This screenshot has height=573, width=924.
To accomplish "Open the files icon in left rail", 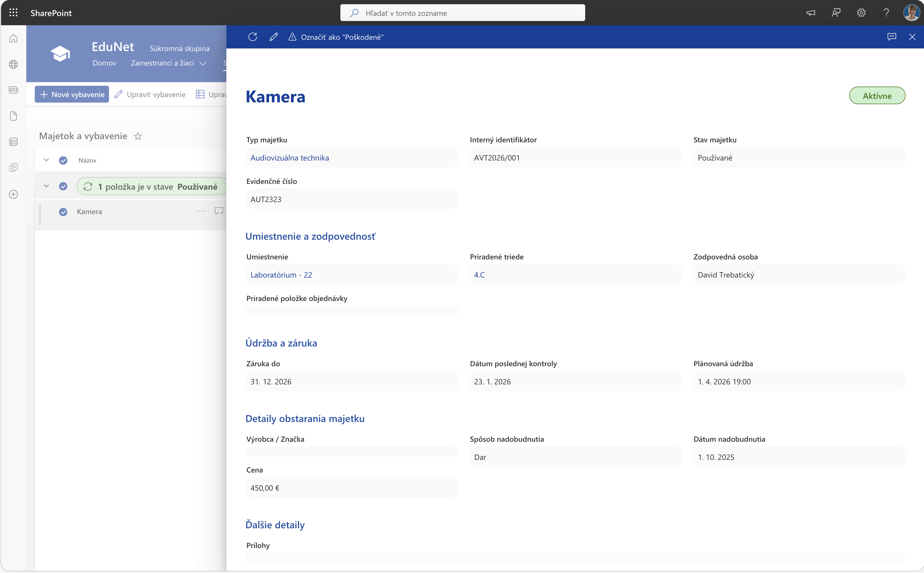I will click(13, 116).
